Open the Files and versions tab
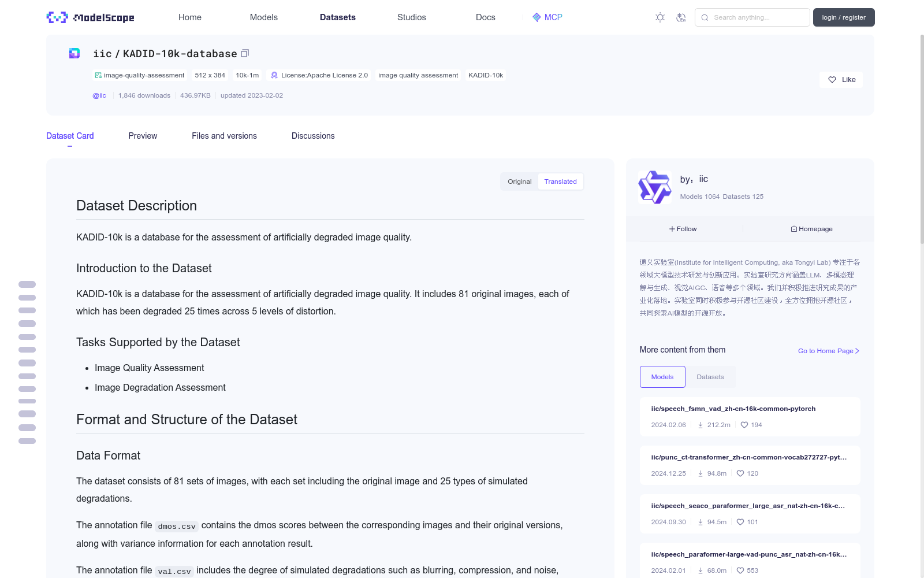The image size is (924, 578). point(224,136)
